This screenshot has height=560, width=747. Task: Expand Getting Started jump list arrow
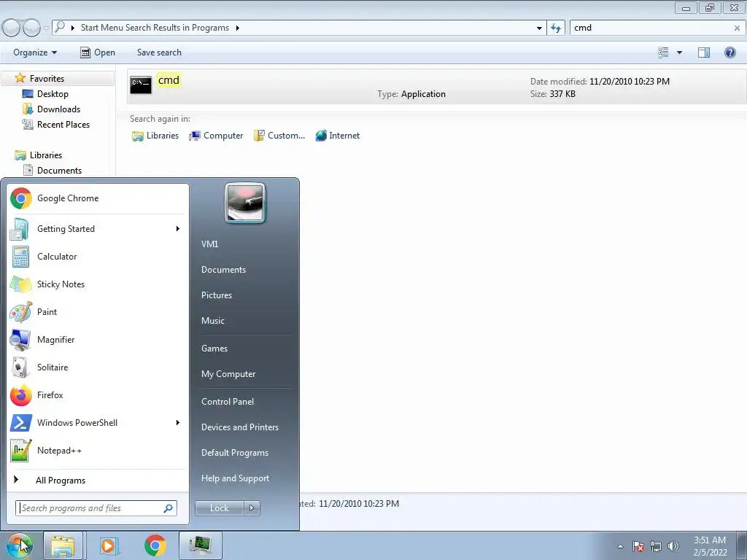click(178, 228)
